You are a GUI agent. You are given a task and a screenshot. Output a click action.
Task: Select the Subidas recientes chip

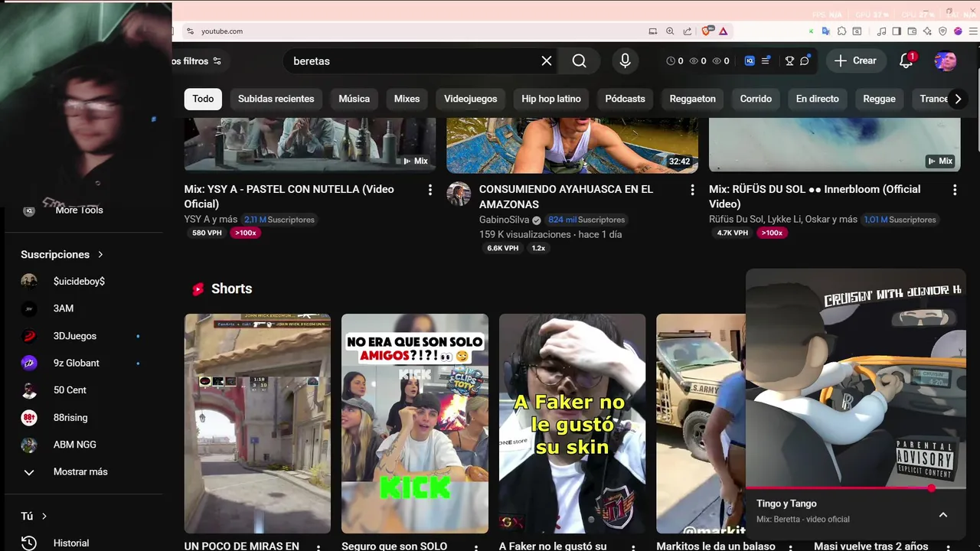click(276, 99)
